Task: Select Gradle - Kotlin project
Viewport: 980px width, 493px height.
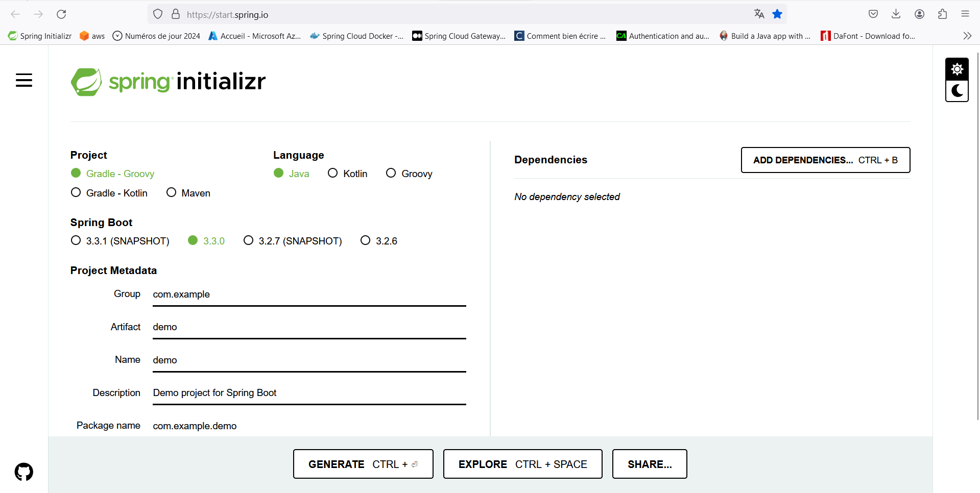Action: pyautogui.click(x=109, y=193)
